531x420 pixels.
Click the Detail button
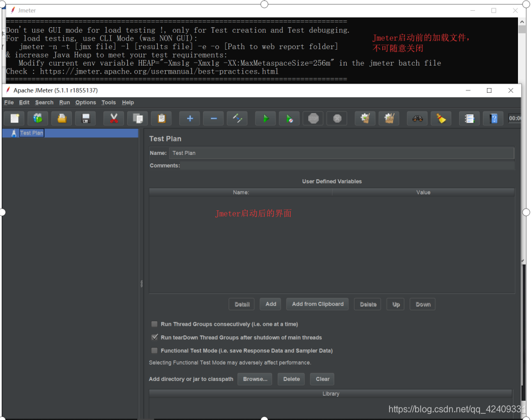click(242, 304)
